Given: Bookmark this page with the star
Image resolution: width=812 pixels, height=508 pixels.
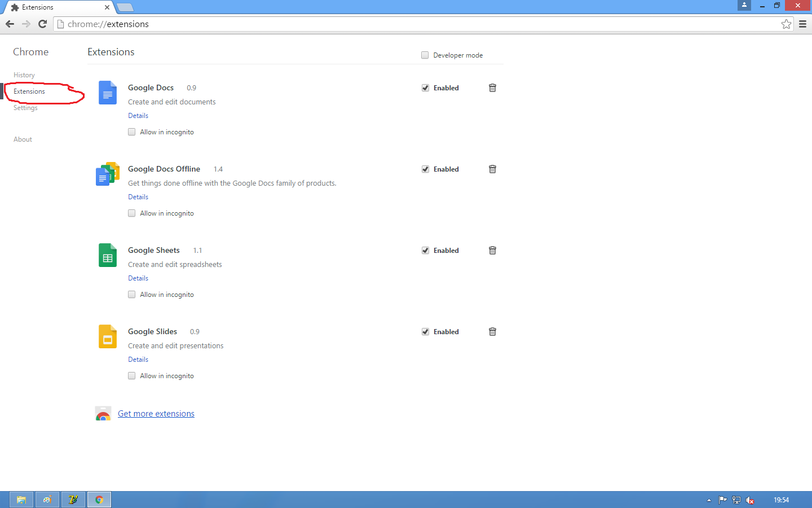Looking at the screenshot, I should coord(786,24).
